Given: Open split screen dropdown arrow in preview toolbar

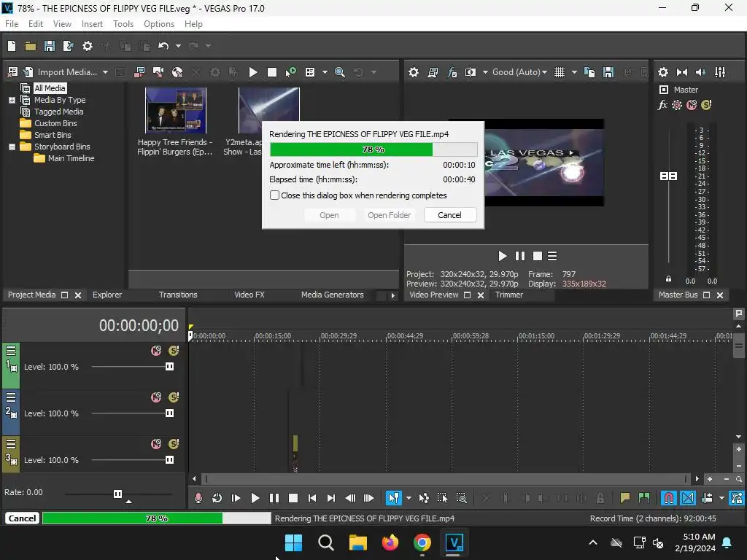Looking at the screenshot, I should click(x=485, y=72).
